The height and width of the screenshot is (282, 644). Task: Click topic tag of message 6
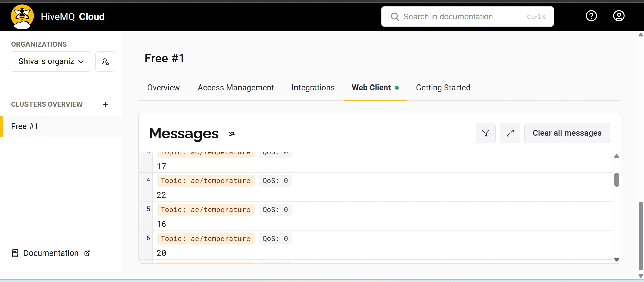click(205, 239)
